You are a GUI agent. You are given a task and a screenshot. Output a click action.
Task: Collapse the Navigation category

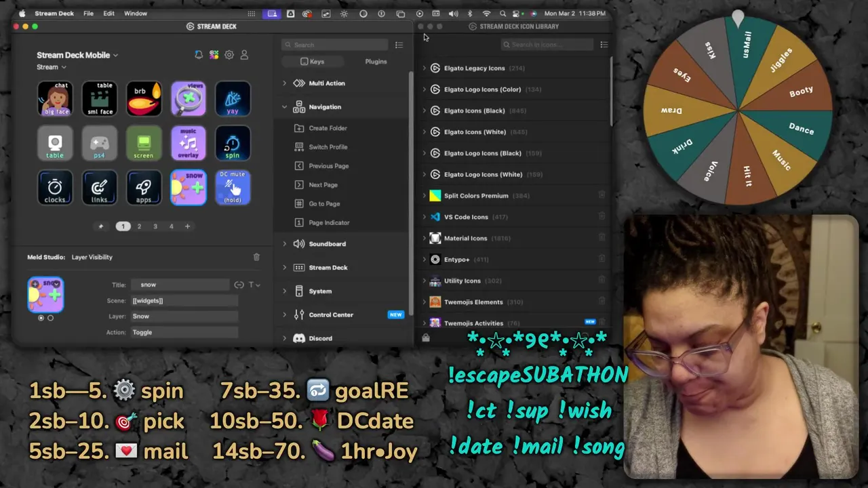tap(284, 107)
